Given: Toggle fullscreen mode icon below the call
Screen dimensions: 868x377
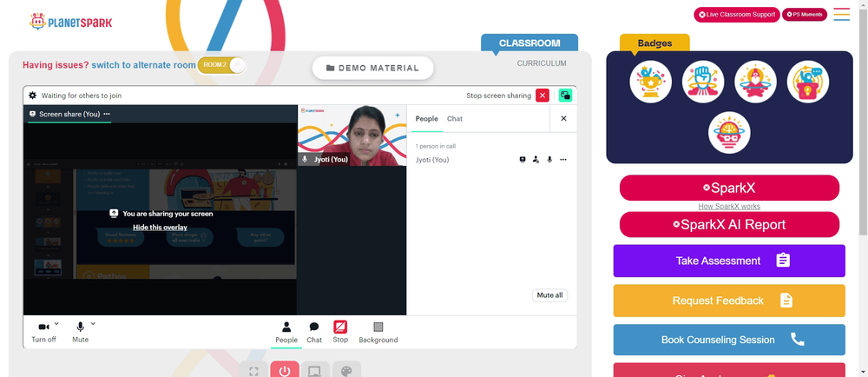Looking at the screenshot, I should [x=253, y=370].
